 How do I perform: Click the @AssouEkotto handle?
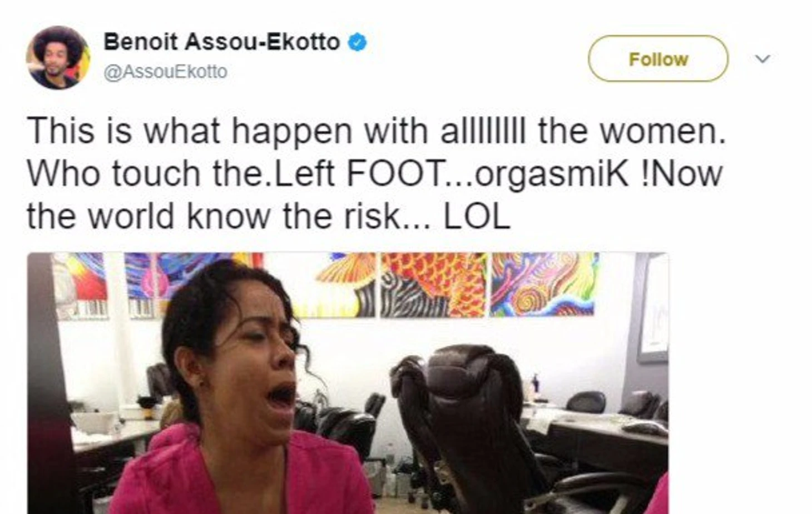point(165,72)
